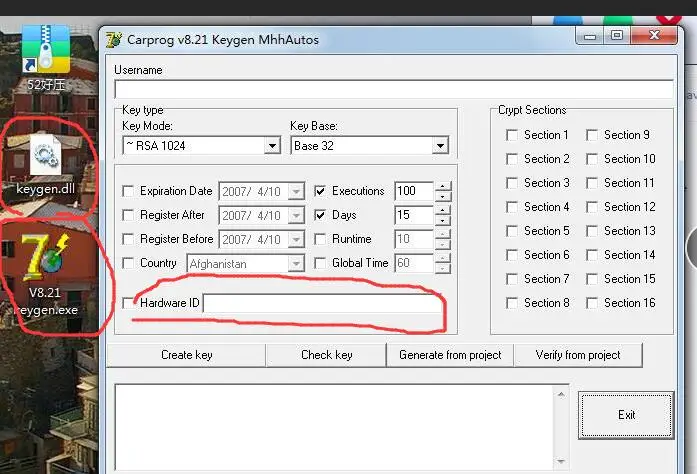Enable the Global Time checkbox

point(320,263)
